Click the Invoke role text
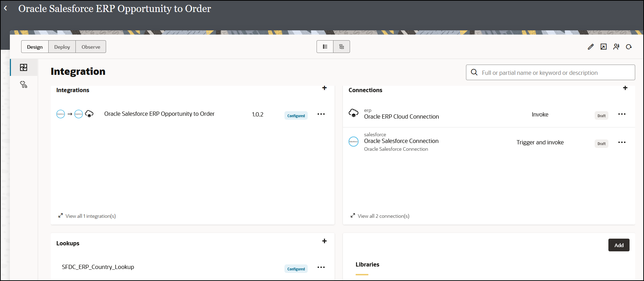The height and width of the screenshot is (281, 644). pos(540,114)
